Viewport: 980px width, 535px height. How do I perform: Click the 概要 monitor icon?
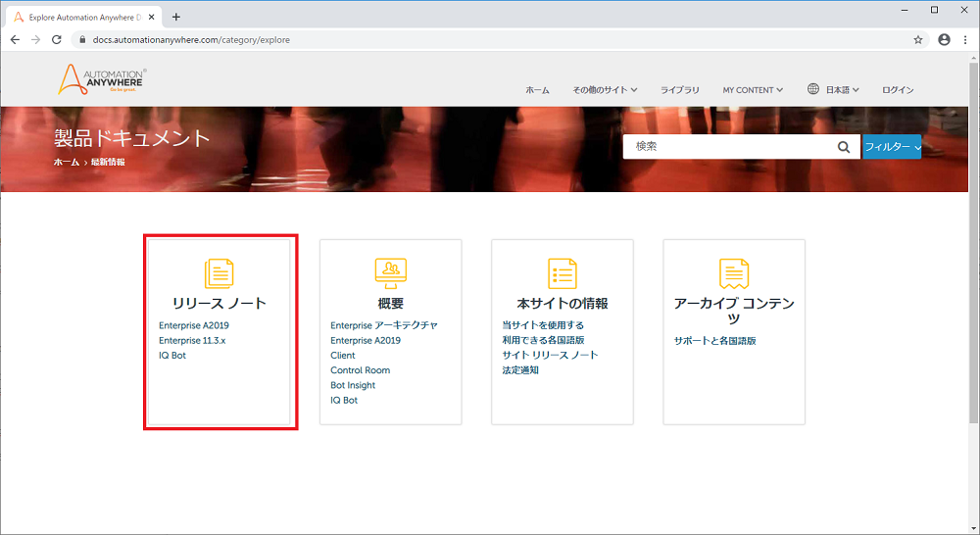point(391,273)
